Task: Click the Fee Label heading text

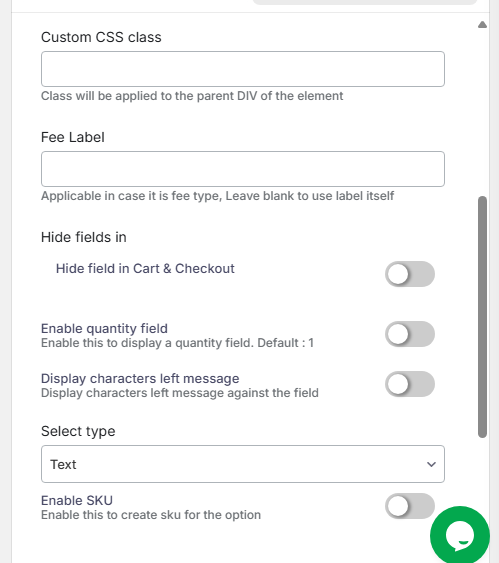Action: [73, 137]
